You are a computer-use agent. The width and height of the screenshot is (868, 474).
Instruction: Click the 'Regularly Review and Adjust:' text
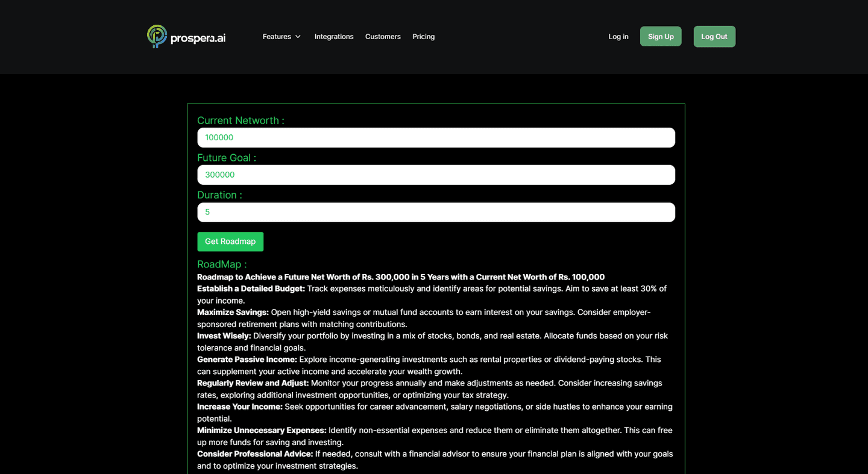coord(253,383)
